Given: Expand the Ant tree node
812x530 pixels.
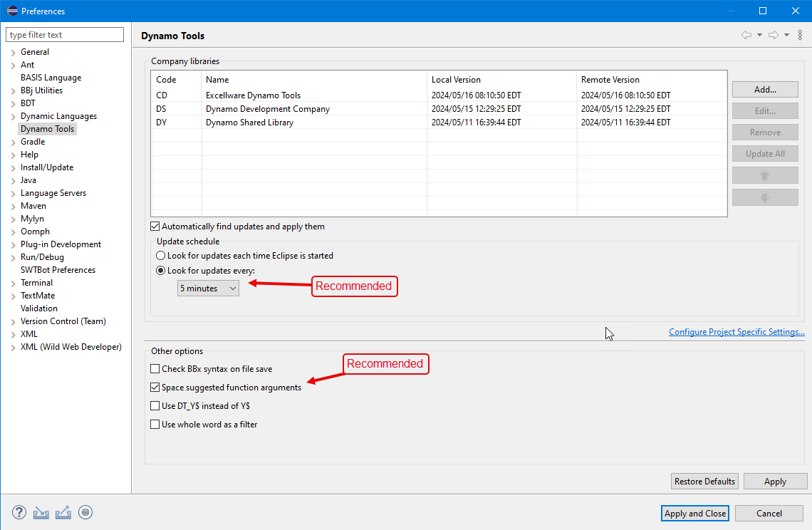Looking at the screenshot, I should [13, 66].
